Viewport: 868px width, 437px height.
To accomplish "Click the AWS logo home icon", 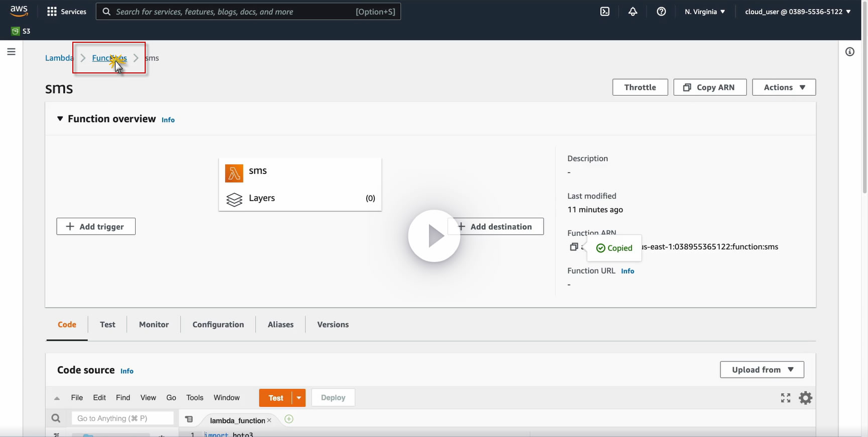I will point(19,11).
